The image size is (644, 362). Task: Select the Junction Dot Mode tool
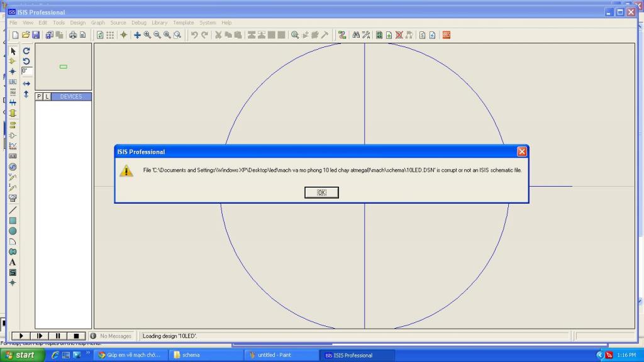pyautogui.click(x=13, y=72)
